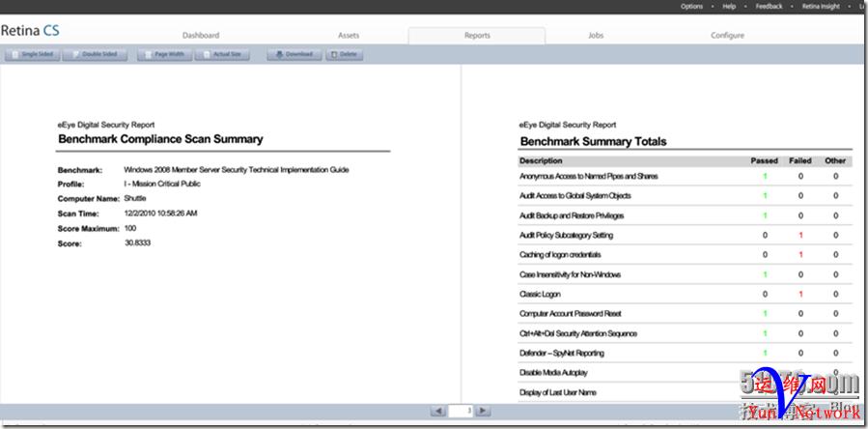Click scan time '12/2/2010 10:58:26 AM'

coord(160,214)
